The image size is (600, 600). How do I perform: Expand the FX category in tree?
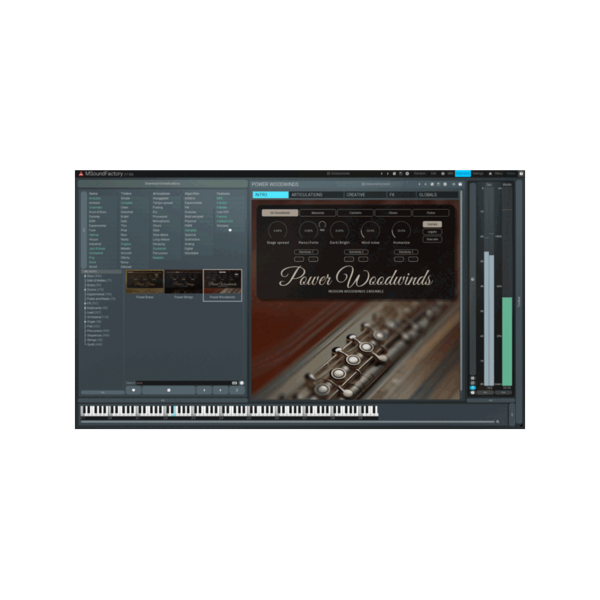[85, 303]
